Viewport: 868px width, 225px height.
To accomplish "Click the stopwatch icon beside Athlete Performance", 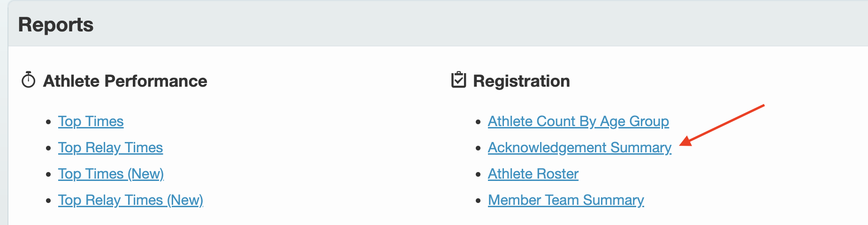I will 29,80.
